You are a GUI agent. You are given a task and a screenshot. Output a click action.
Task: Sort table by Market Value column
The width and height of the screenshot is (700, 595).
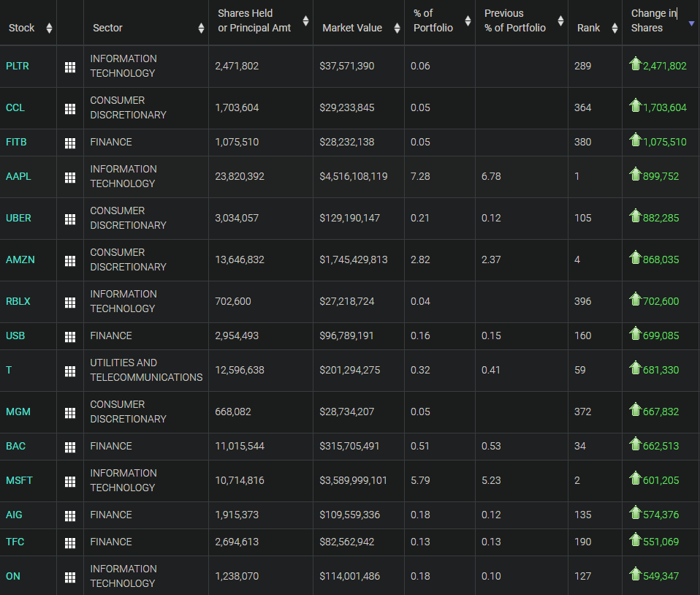[397, 28]
